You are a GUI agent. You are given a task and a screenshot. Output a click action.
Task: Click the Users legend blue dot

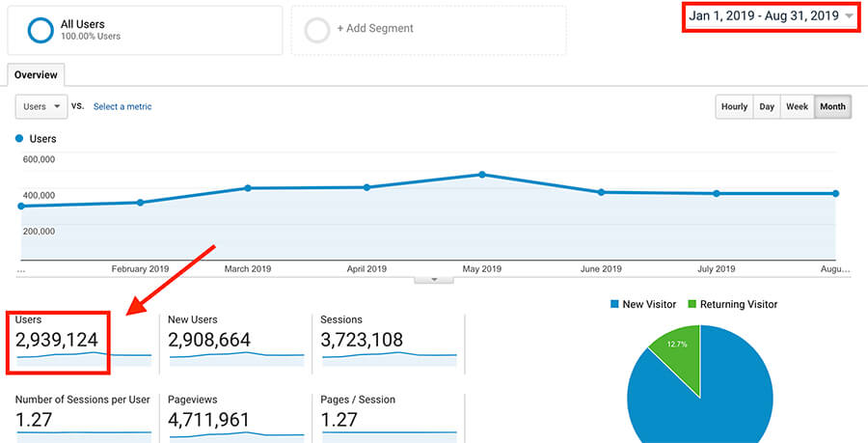pos(19,138)
